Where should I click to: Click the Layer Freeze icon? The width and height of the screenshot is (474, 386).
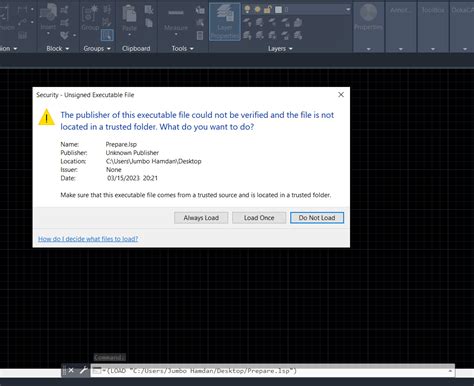pos(272,22)
